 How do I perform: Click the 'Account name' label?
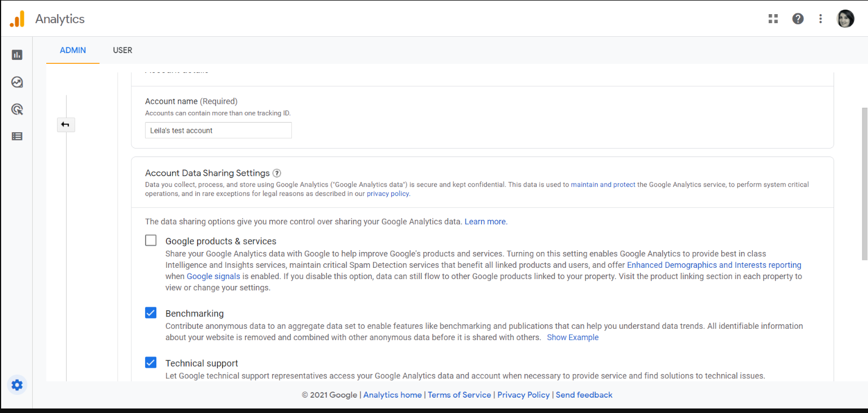click(172, 101)
